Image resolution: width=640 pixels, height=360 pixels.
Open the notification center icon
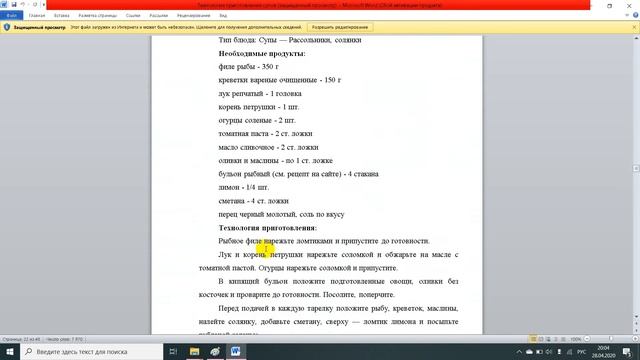pos(627,352)
